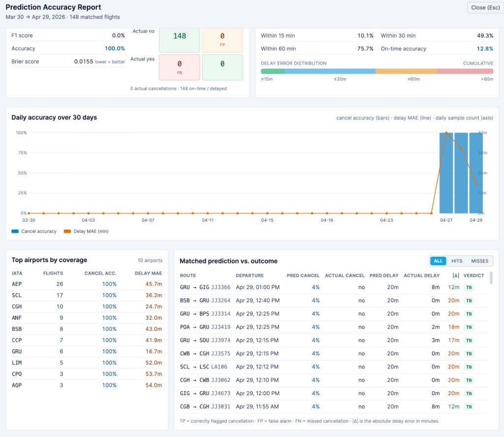Toggle the Cancel accuracy legend chip
Screen dimensions: 504x437
[33, 231]
